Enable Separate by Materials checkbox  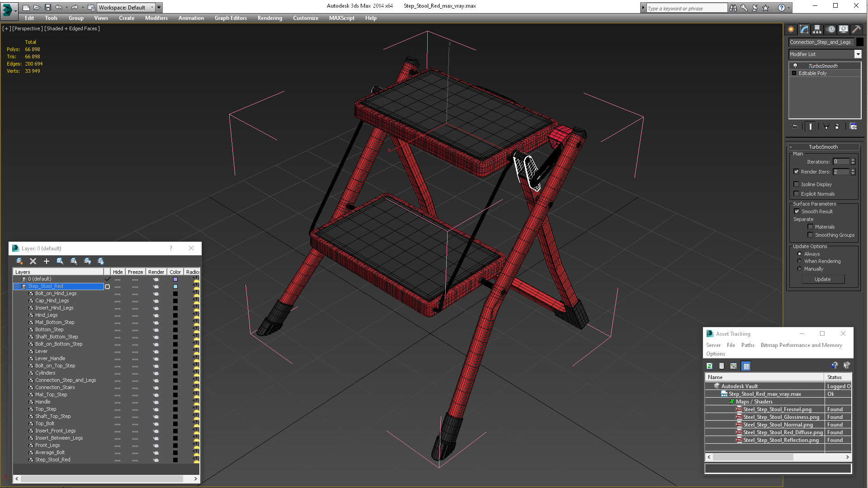coord(810,227)
